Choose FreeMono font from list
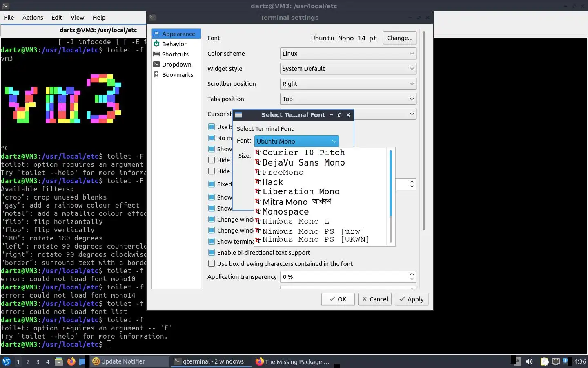 pyautogui.click(x=321, y=173)
